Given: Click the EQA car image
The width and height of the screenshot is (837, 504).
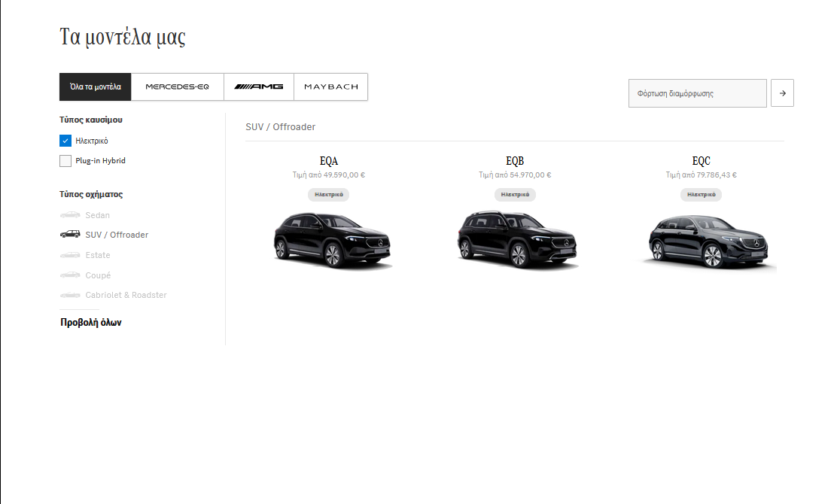Looking at the screenshot, I should [332, 240].
